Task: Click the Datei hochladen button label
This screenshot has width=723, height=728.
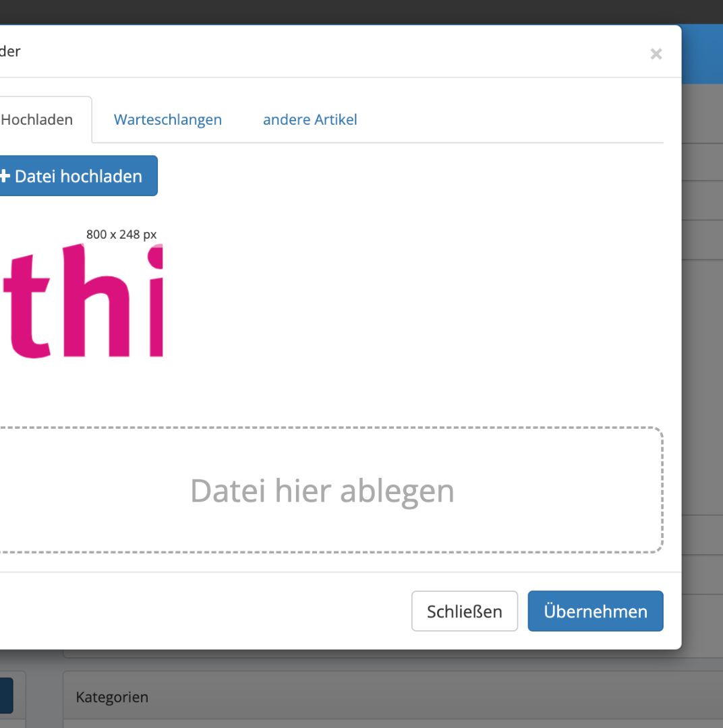Action: click(78, 177)
